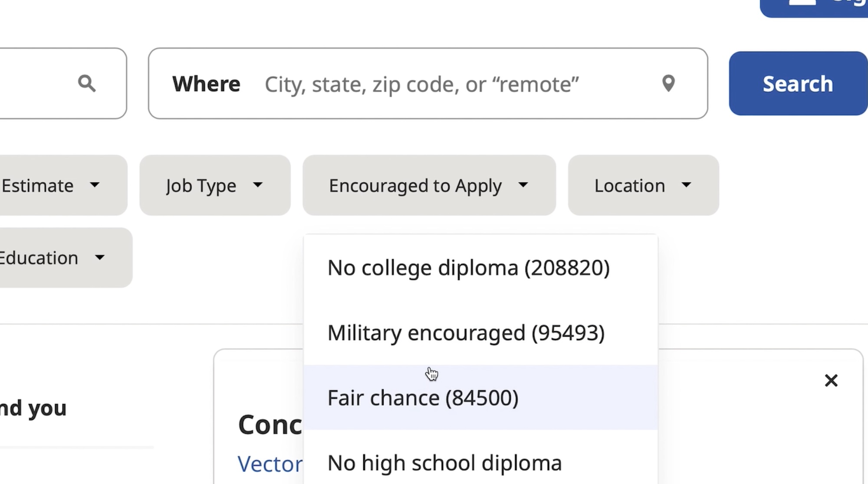Open the Job Type dropdown
Image resolution: width=868 pixels, height=484 pixels.
(215, 185)
